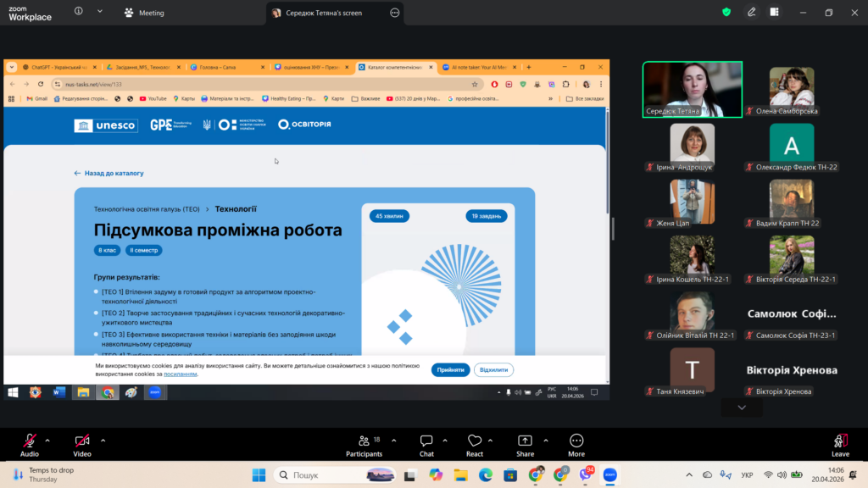The image size is (868, 488).
Task: Turn on camera with Video button
Action: [82, 443]
